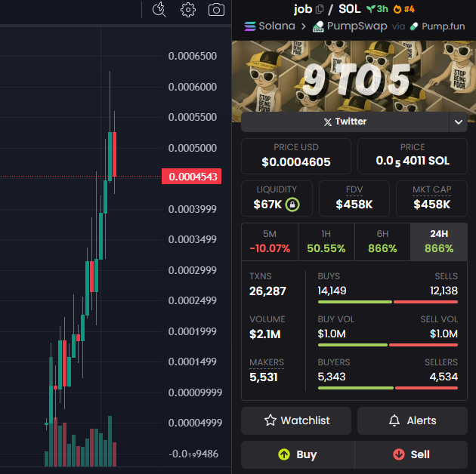Click the red Sell arrow icon

(399, 454)
